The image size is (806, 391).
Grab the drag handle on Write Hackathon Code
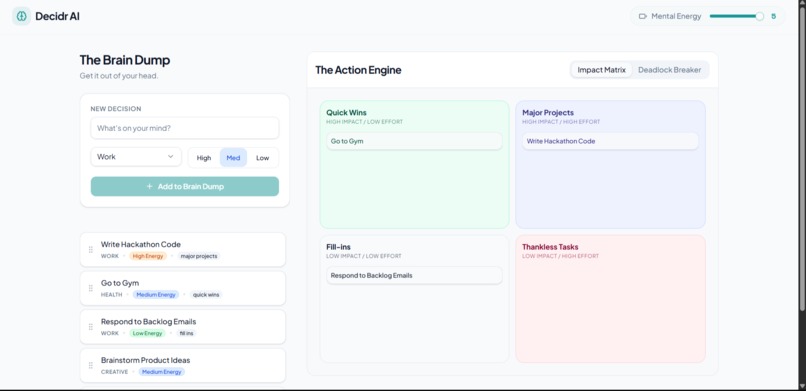[x=90, y=249]
